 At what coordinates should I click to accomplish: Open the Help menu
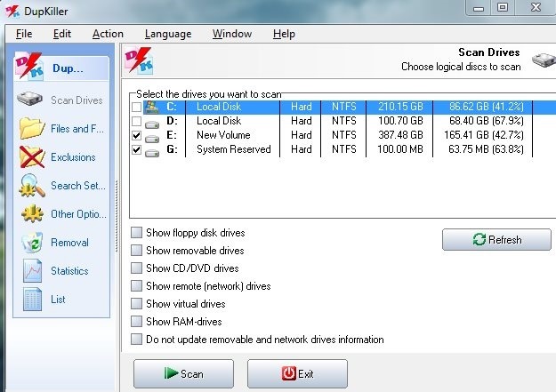click(x=284, y=34)
